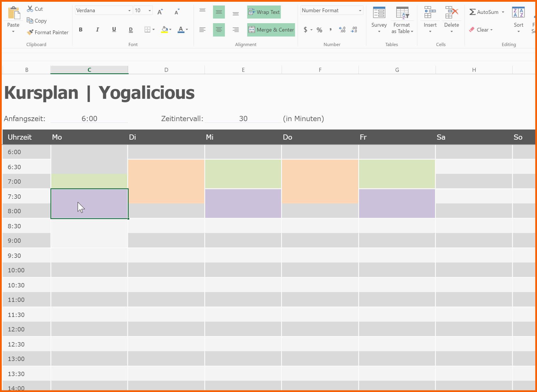
Task: Apply the blue font color
Action: (x=181, y=30)
